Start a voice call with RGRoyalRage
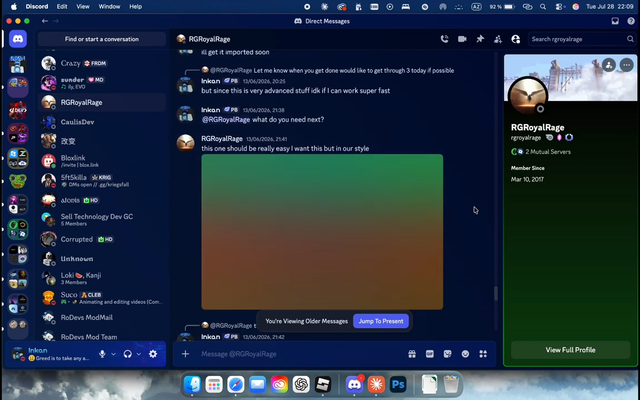Image resolution: width=640 pixels, height=400 pixels. tap(444, 39)
